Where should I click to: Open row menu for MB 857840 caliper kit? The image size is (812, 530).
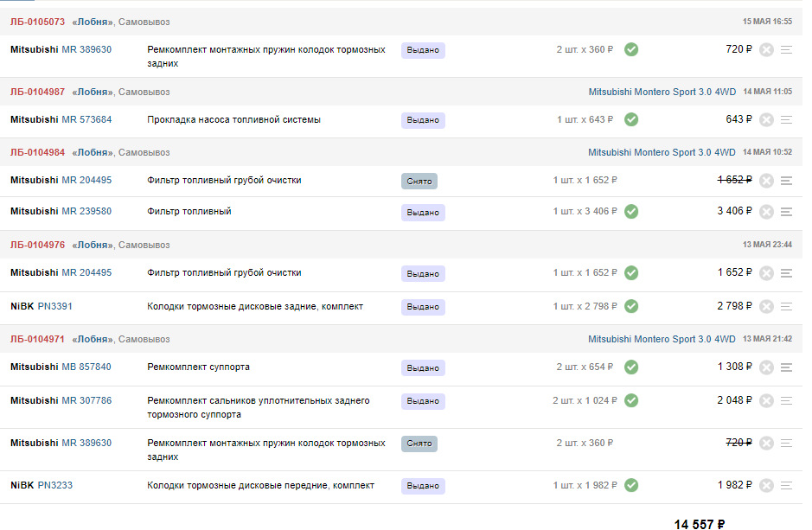786,367
